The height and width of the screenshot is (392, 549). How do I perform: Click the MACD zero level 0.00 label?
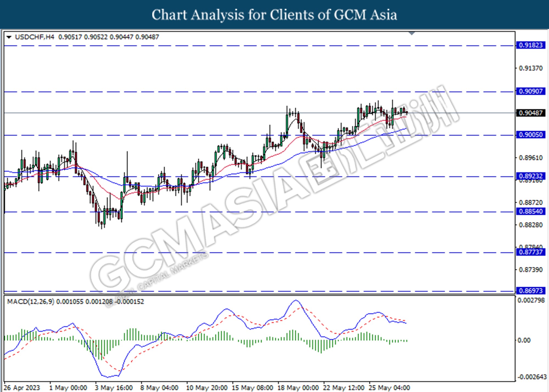point(524,340)
